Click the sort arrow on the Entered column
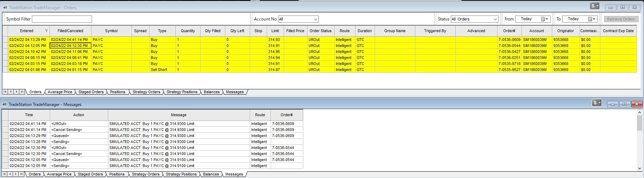This screenshot has width=644, height=178. 46,31
